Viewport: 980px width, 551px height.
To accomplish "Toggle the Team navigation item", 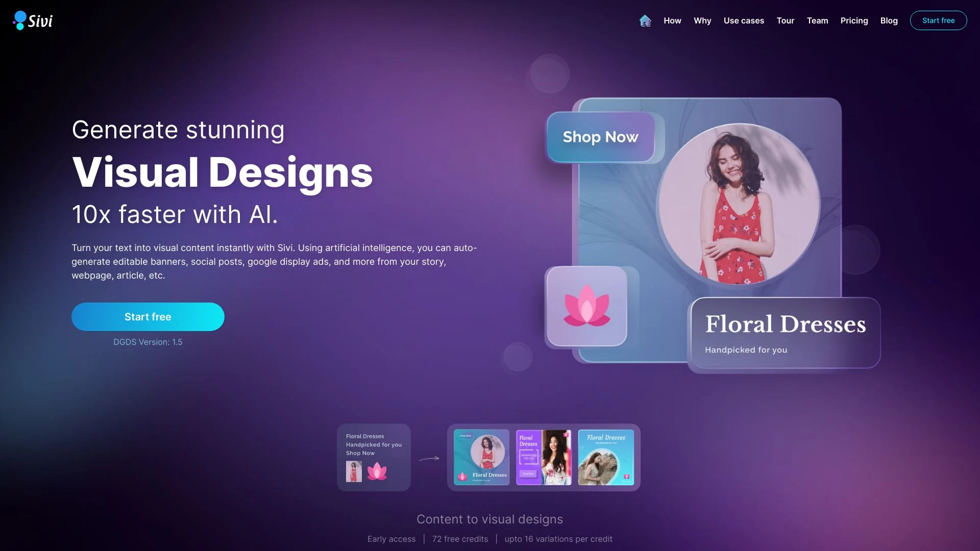I will [817, 20].
